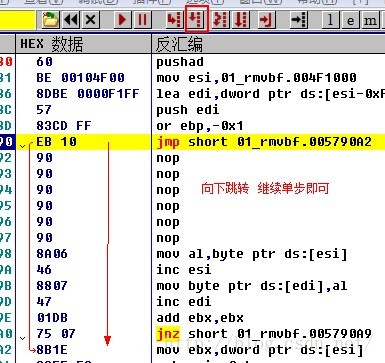Run the program with the red play icon
The height and width of the screenshot is (363, 385).
tap(122, 20)
